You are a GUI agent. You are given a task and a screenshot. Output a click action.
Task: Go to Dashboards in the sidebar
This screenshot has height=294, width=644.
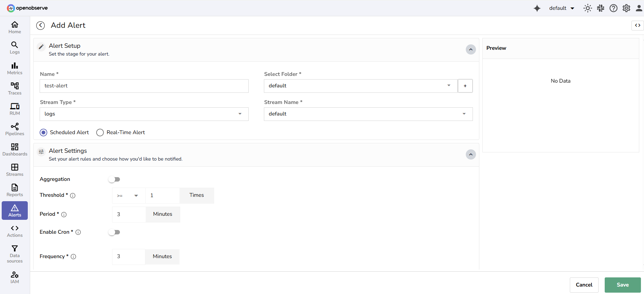coord(15,149)
